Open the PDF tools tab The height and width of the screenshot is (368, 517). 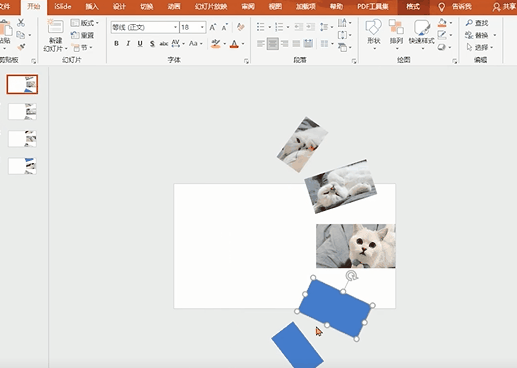[373, 6]
